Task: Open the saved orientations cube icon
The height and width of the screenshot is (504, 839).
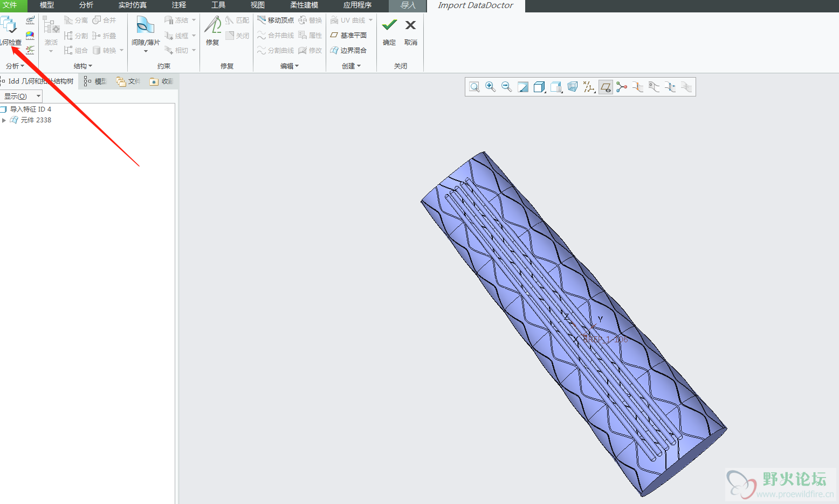Action: coord(556,87)
